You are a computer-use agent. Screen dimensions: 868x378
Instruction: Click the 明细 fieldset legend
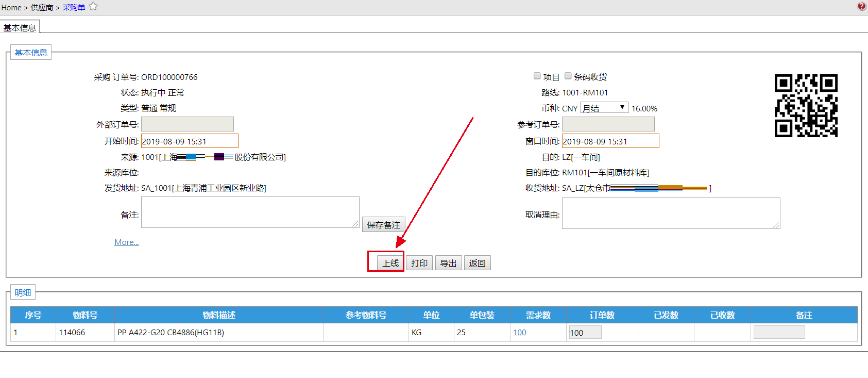coord(23,292)
